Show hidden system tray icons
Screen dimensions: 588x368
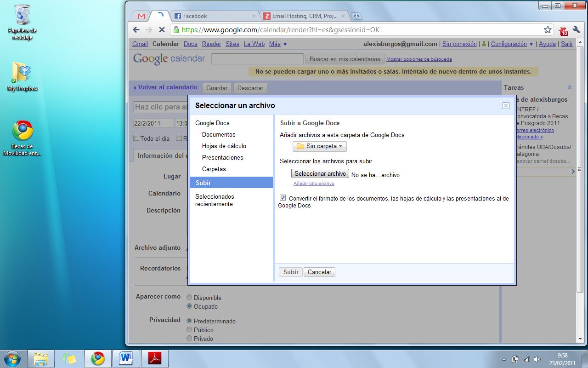tap(504, 359)
